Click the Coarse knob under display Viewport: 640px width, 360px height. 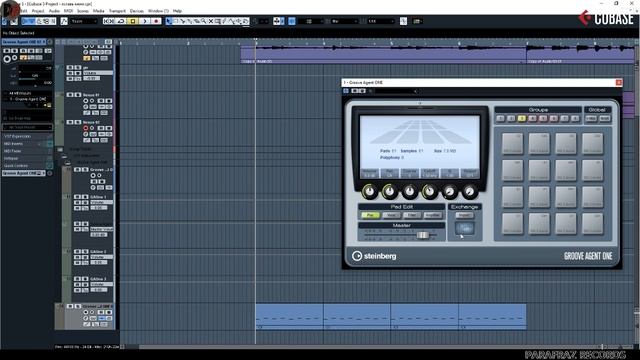pyautogui.click(x=409, y=191)
